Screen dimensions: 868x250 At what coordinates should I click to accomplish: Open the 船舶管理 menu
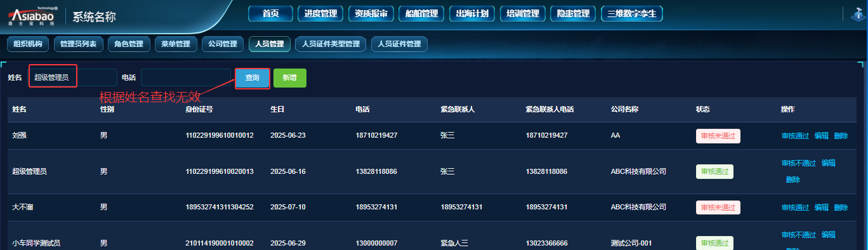[x=421, y=13]
